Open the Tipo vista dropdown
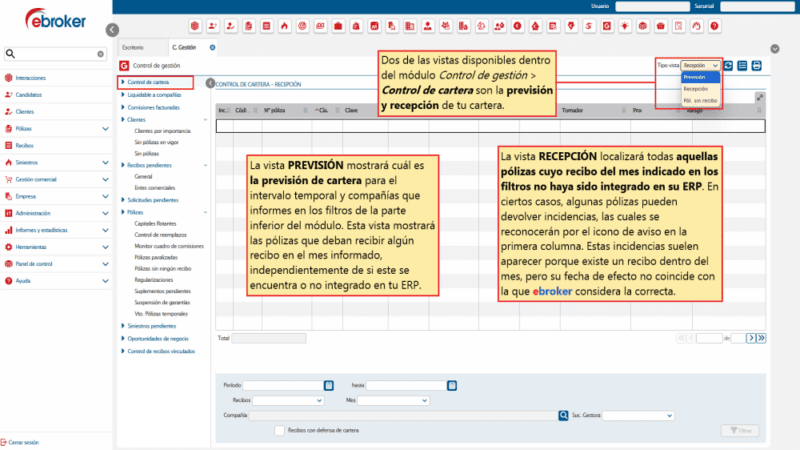The image size is (800, 450). point(701,66)
